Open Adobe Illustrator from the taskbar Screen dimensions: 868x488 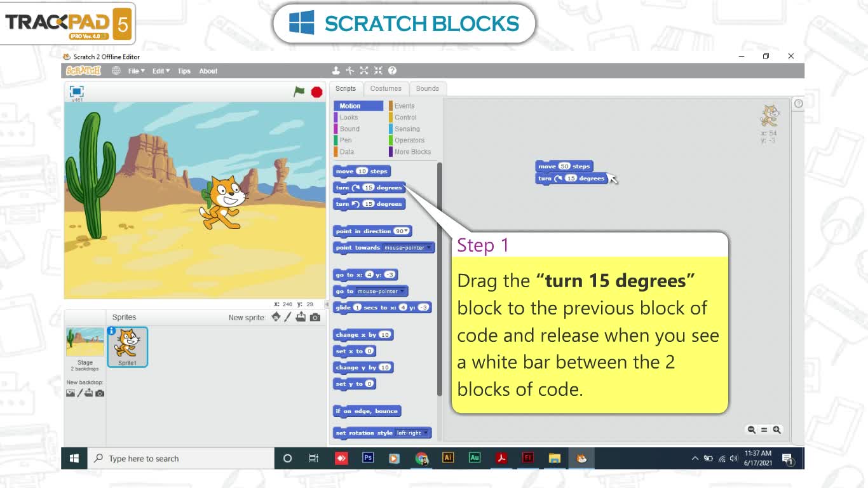click(448, 457)
